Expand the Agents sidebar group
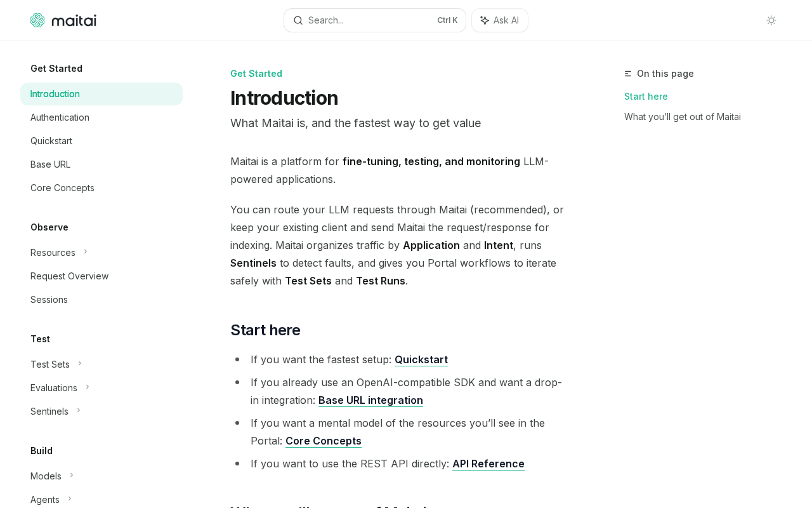 click(70, 499)
